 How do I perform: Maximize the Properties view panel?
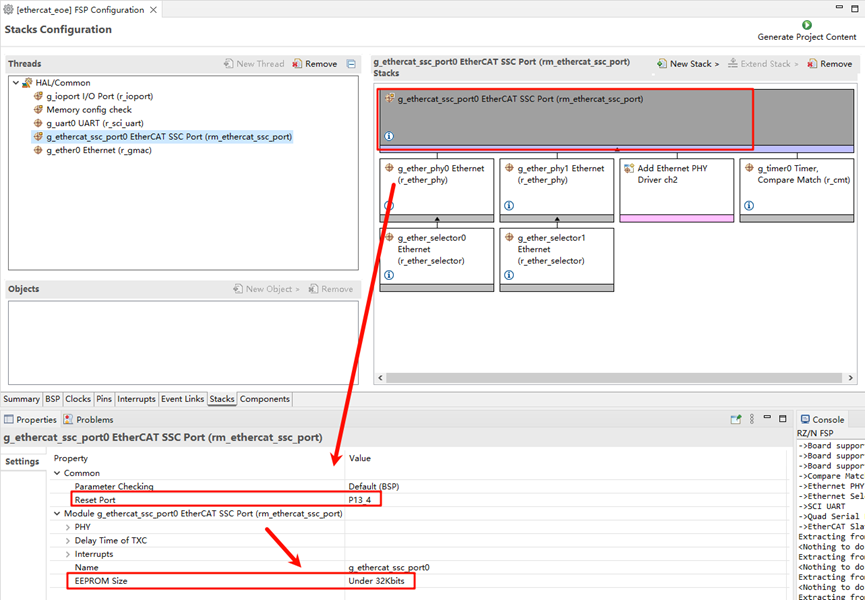click(x=782, y=419)
